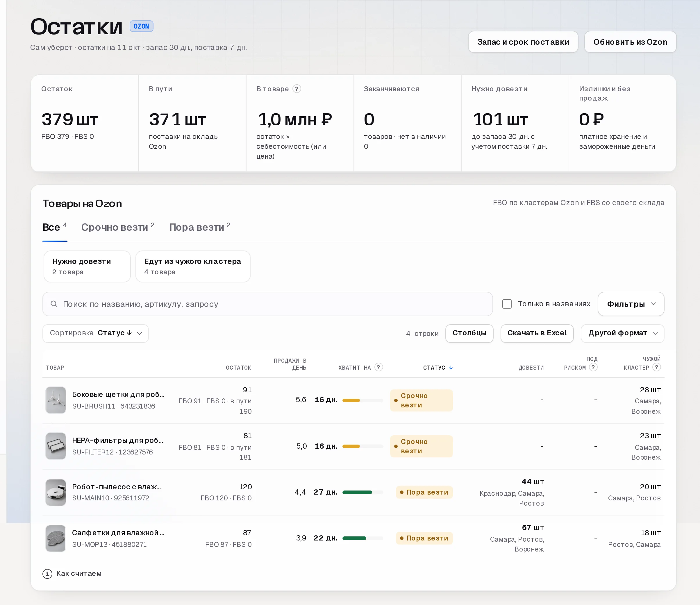Click article SU-BRUSH11 · 643231836

113,406
